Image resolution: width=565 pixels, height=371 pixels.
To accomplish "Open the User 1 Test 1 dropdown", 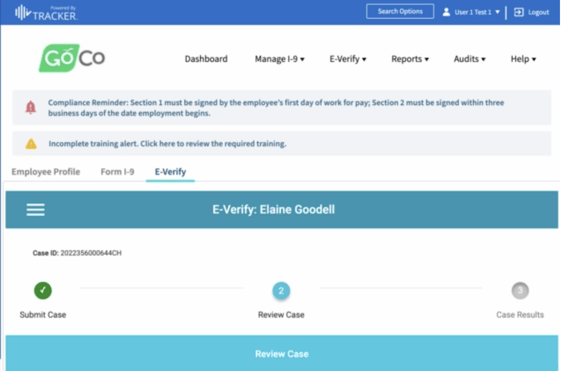I will pyautogui.click(x=477, y=12).
